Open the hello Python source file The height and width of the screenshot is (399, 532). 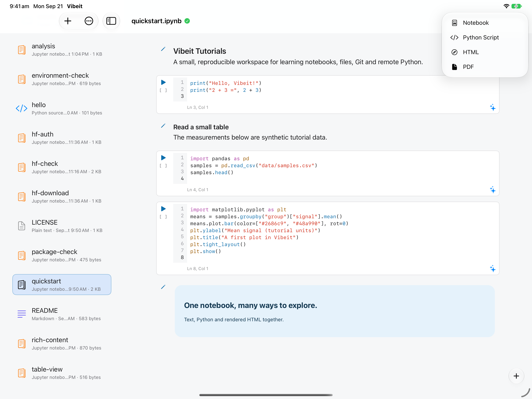tap(62, 108)
